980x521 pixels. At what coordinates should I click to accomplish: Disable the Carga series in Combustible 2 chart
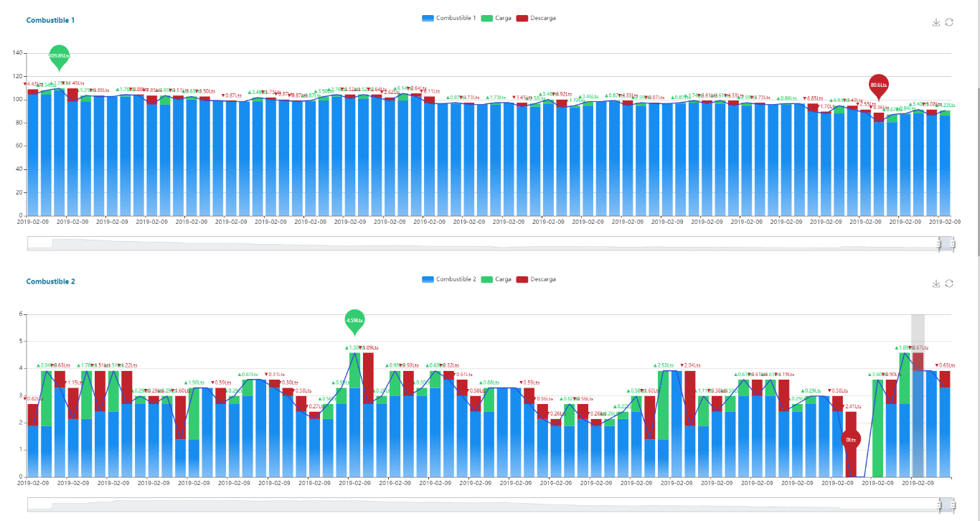pyautogui.click(x=496, y=279)
